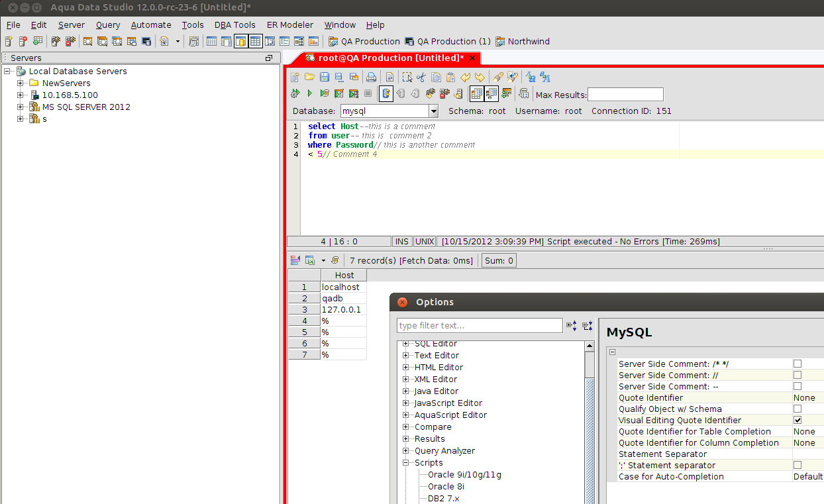This screenshot has height=504, width=824.
Task: Select the DB2 7.x script item
Action: tap(443, 498)
